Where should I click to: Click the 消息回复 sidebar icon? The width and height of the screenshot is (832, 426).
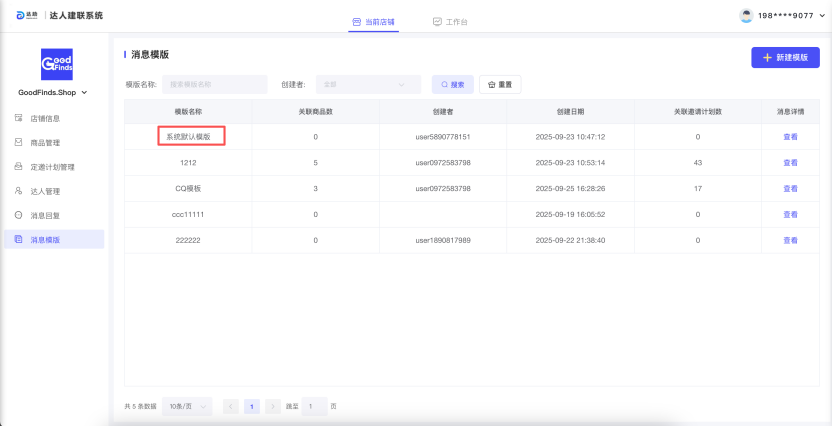(19, 215)
